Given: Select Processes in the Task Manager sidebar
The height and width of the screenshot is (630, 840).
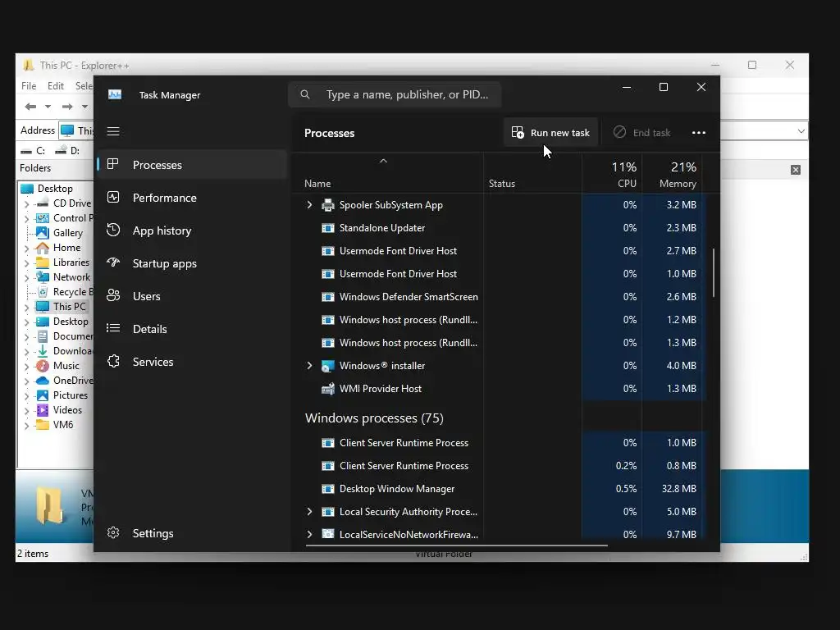Looking at the screenshot, I should [192, 164].
